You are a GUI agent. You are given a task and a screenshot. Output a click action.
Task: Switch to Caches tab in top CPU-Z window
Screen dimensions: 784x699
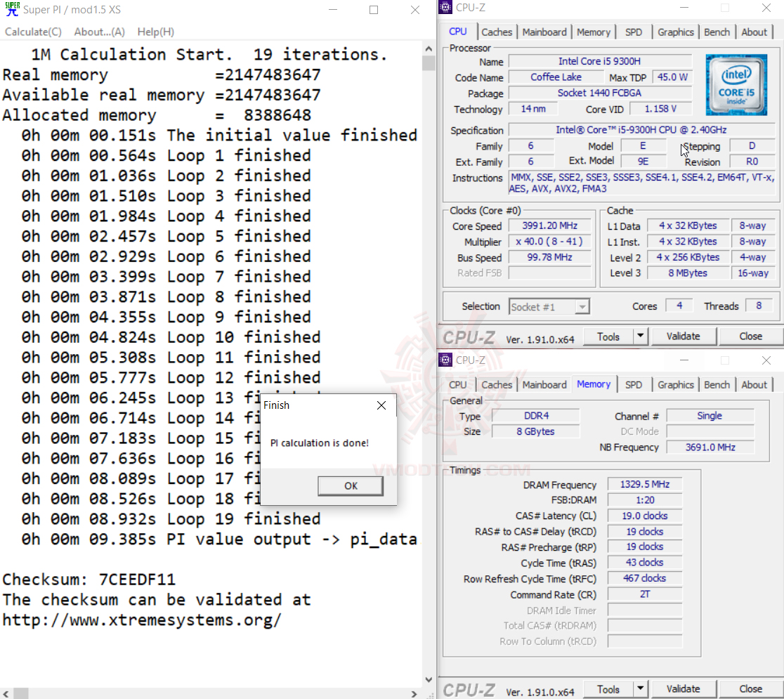[497, 32]
